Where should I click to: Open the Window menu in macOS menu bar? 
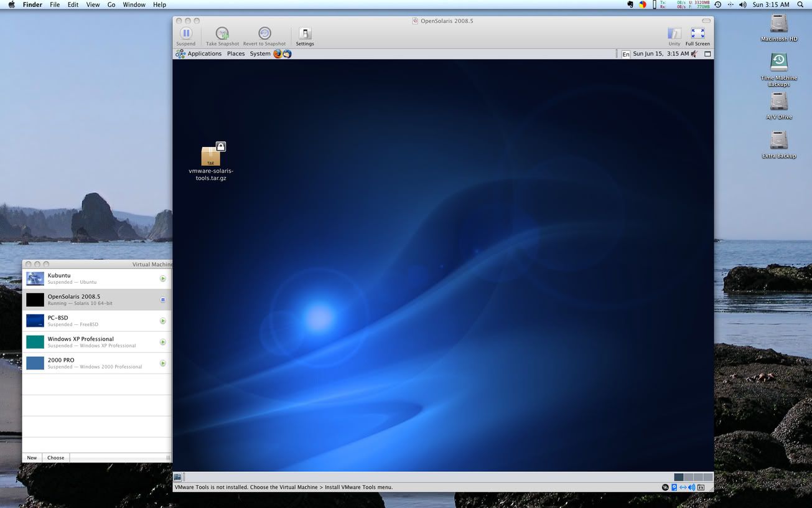tap(134, 4)
